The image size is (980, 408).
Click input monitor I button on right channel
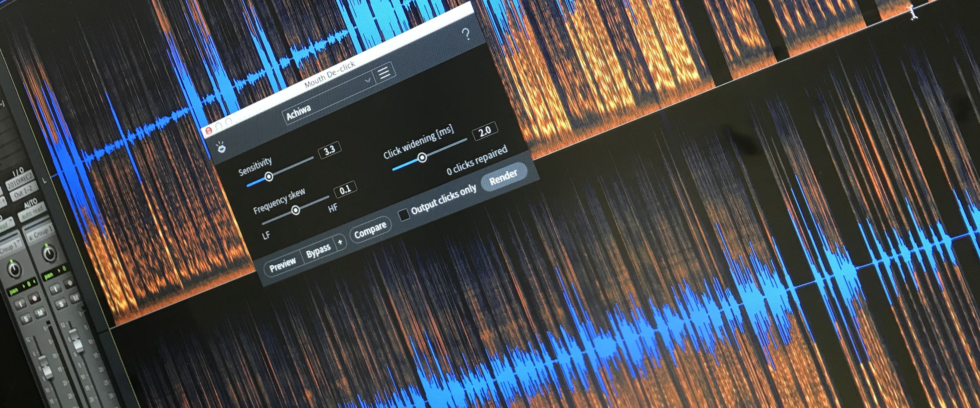click(55, 289)
